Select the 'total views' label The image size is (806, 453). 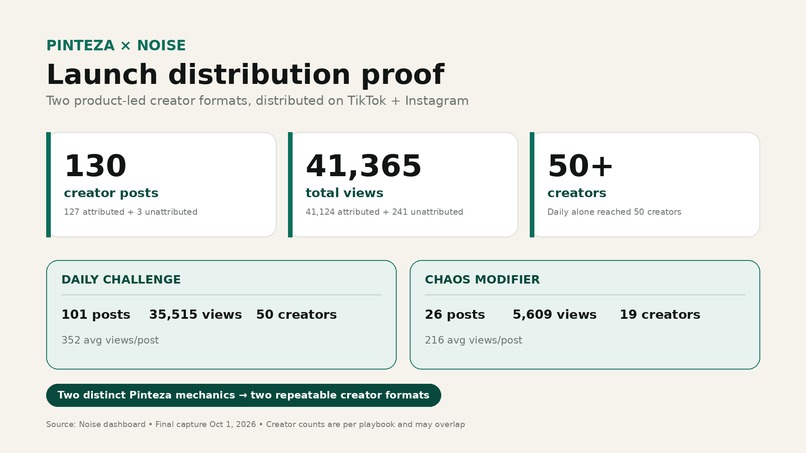344,193
